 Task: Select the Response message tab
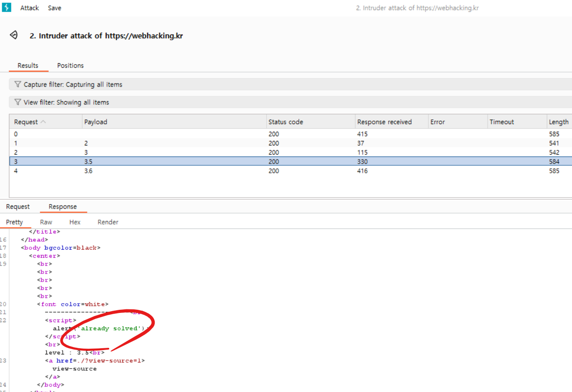(63, 206)
